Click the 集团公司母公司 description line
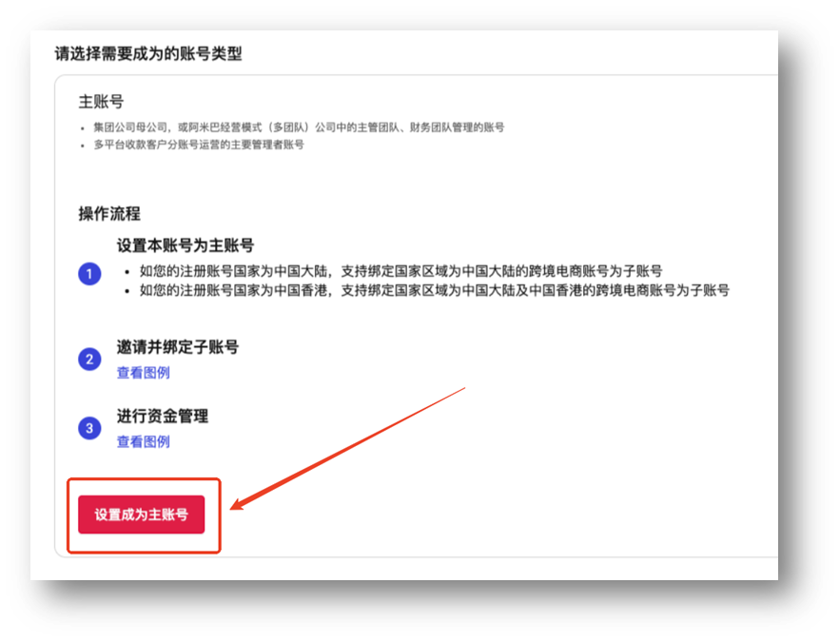 click(299, 127)
